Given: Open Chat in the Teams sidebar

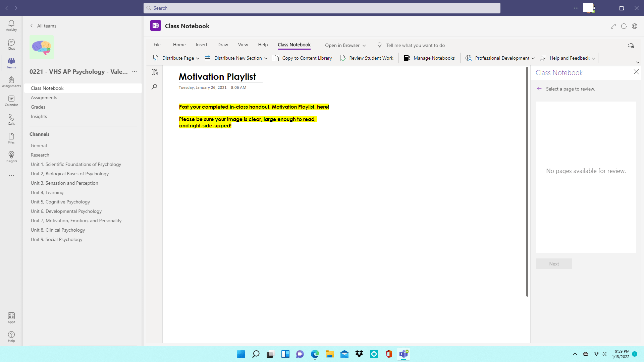Looking at the screenshot, I should point(11,44).
